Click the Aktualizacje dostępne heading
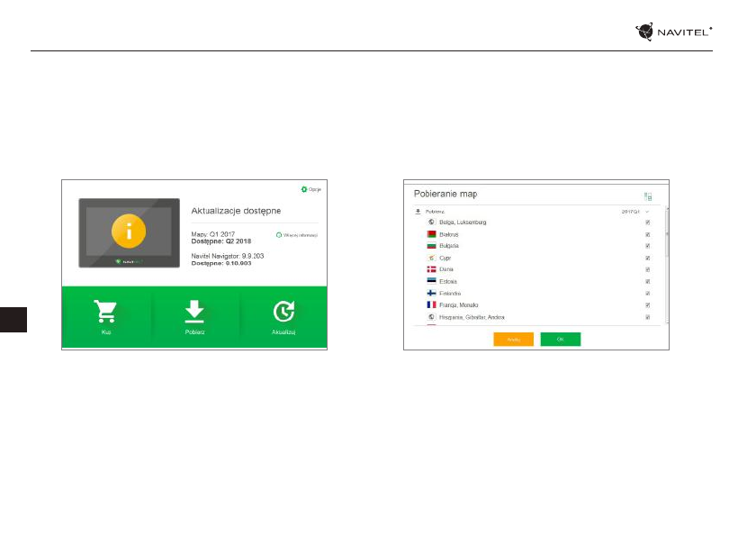756x536 pixels. pos(236,211)
